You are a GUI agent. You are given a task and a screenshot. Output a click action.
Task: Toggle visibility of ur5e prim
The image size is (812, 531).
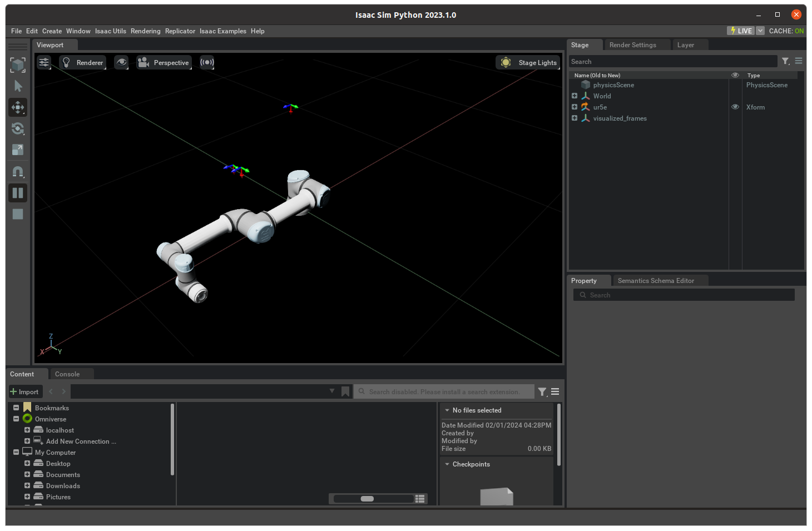tap(735, 107)
